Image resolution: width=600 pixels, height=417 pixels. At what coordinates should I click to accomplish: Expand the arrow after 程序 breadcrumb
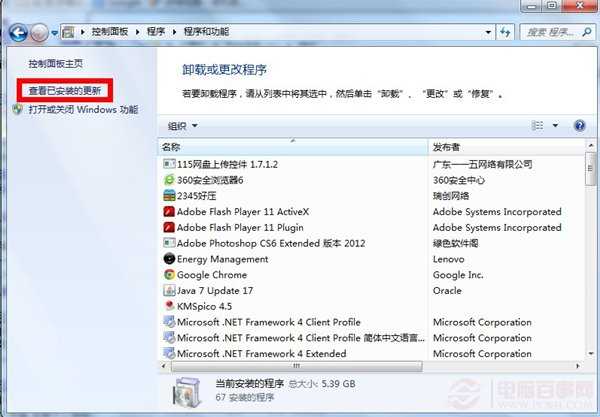(x=174, y=32)
